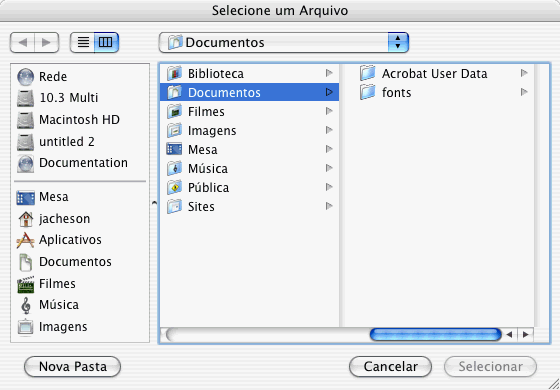
Task: Open the Documentos location popup menu
Action: (x=284, y=42)
